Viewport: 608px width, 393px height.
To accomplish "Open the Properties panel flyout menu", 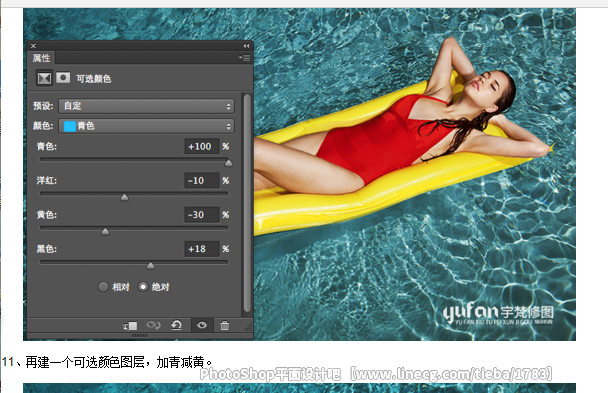I will (x=245, y=58).
